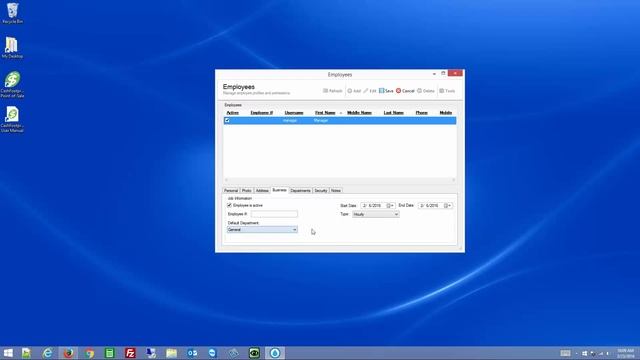The width and height of the screenshot is (640, 360).
Task: Select the CashFootprint User Manual icon
Action: [x=12, y=120]
